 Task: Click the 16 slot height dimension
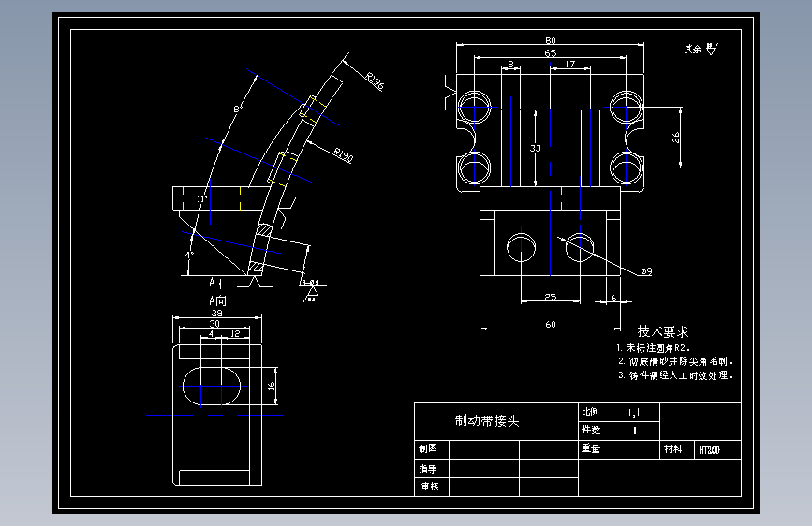271,387
